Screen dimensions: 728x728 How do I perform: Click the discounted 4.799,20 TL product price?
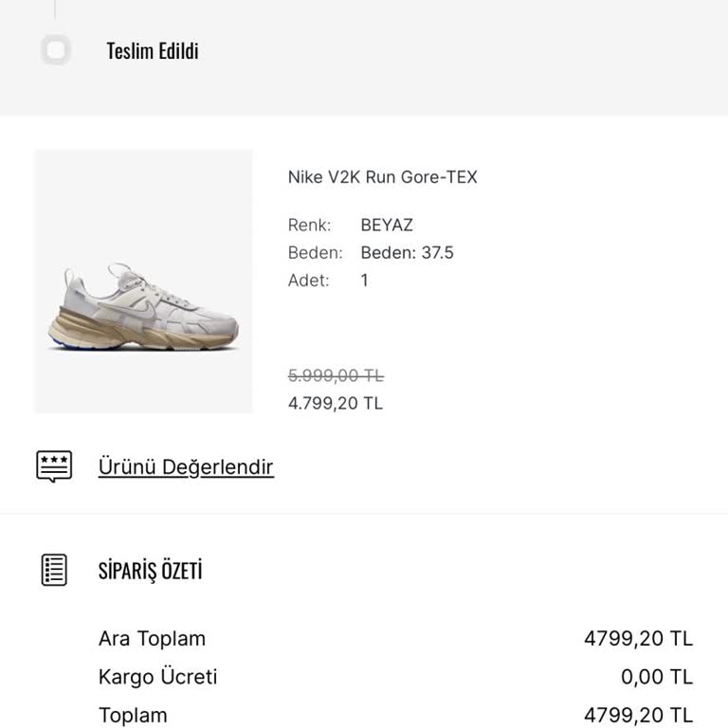tap(336, 404)
